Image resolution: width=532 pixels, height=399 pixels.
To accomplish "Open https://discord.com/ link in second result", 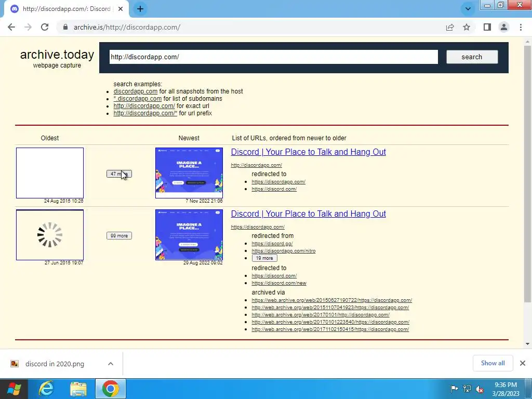I will pyautogui.click(x=274, y=276).
